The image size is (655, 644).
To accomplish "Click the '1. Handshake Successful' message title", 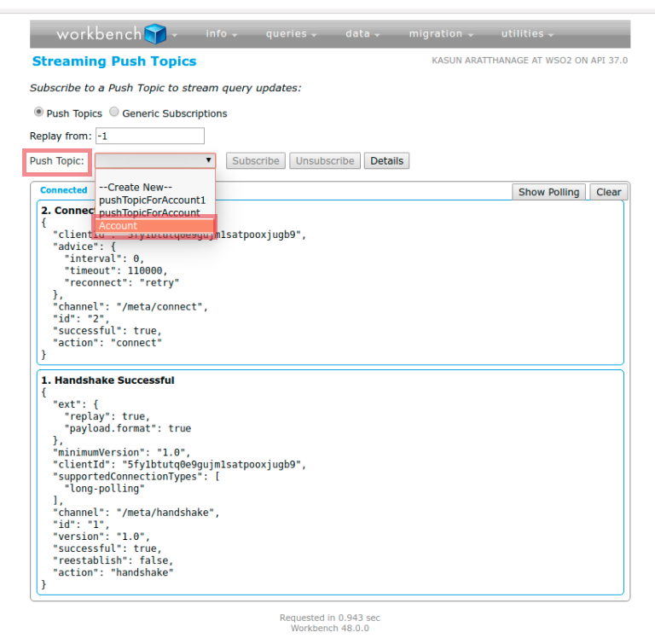I will click(x=107, y=380).
